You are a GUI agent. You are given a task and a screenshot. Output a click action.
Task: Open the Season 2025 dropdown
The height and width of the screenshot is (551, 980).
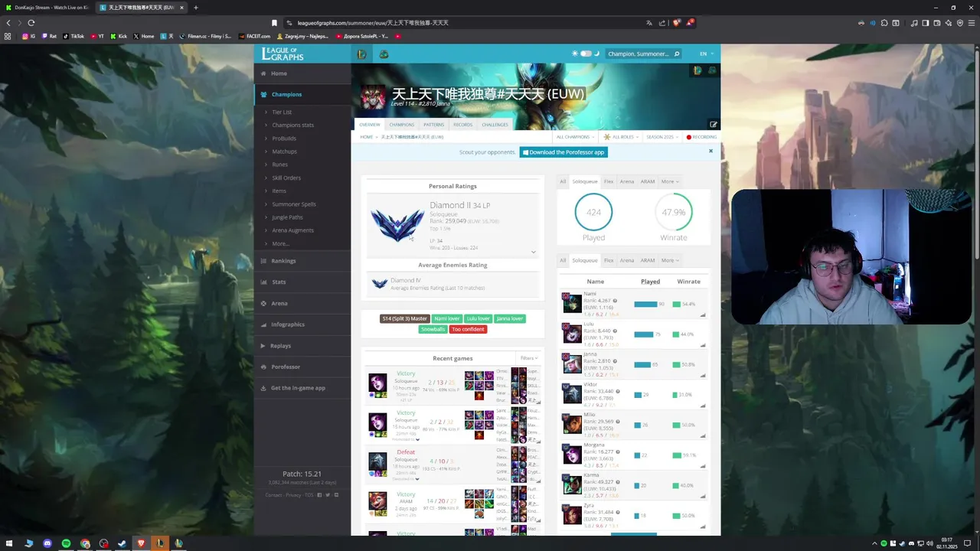pyautogui.click(x=662, y=137)
